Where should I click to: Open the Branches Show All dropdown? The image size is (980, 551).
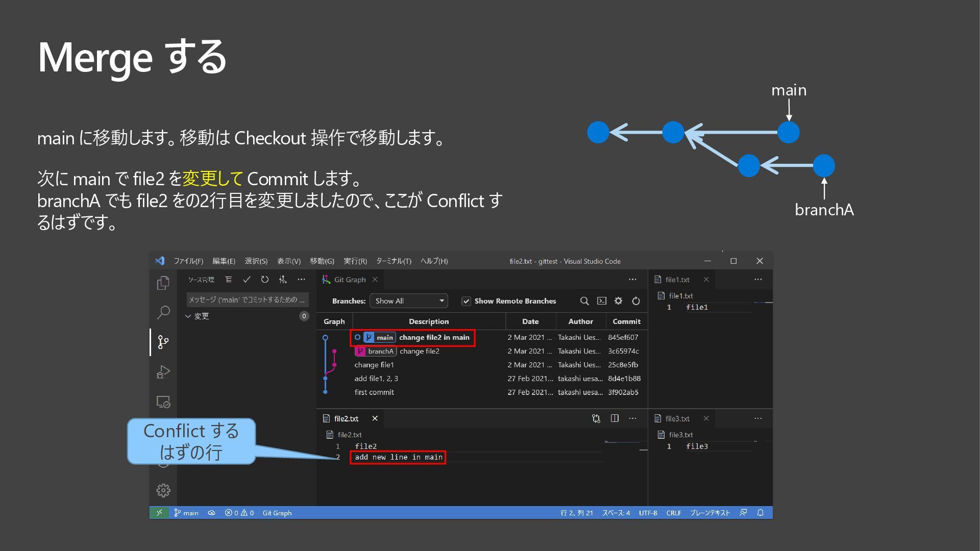[x=409, y=301]
